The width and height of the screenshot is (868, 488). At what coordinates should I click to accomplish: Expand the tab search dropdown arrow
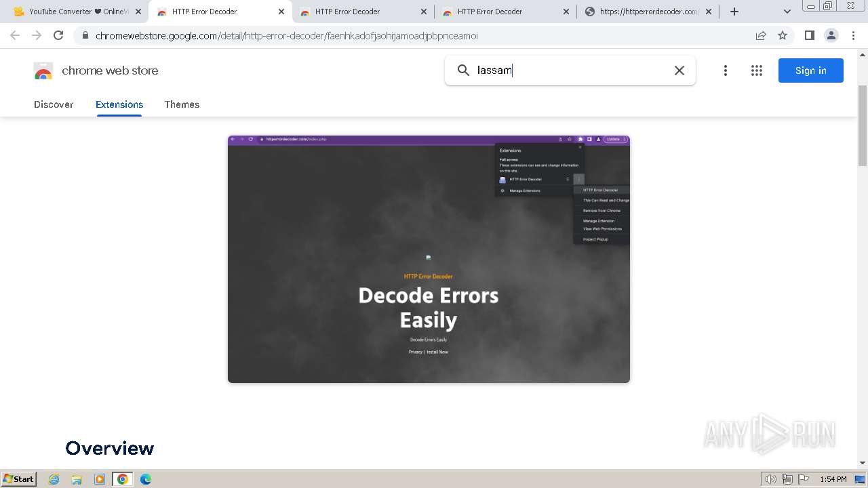tap(787, 12)
